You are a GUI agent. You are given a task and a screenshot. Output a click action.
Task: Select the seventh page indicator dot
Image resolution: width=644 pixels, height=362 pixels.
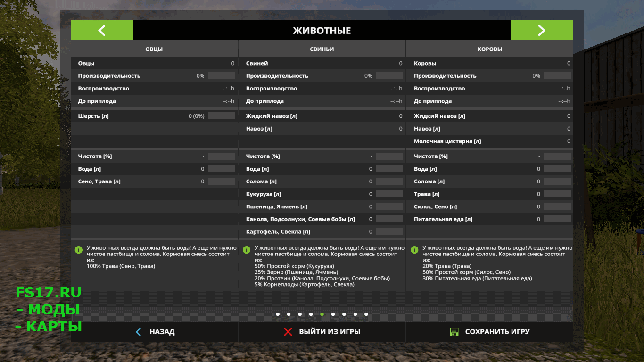[344, 314]
